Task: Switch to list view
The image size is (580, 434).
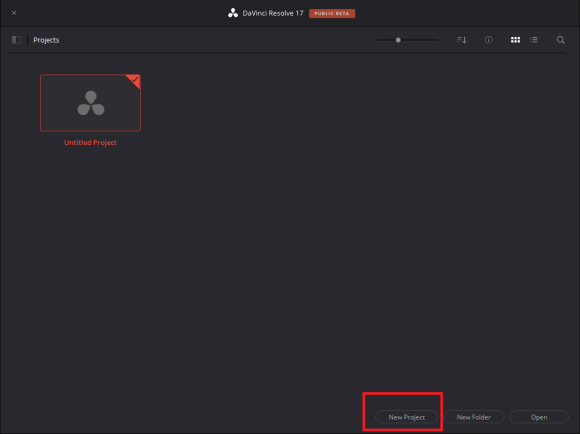Action: (534, 40)
